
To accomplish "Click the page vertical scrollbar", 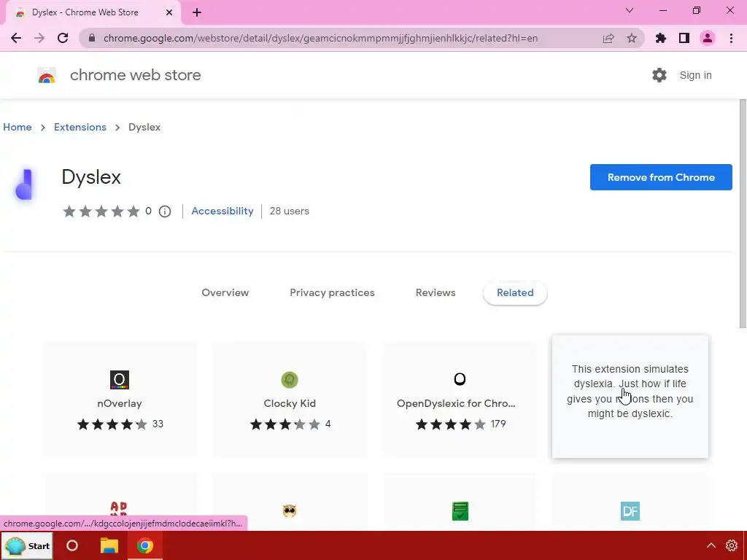I will click(x=743, y=214).
